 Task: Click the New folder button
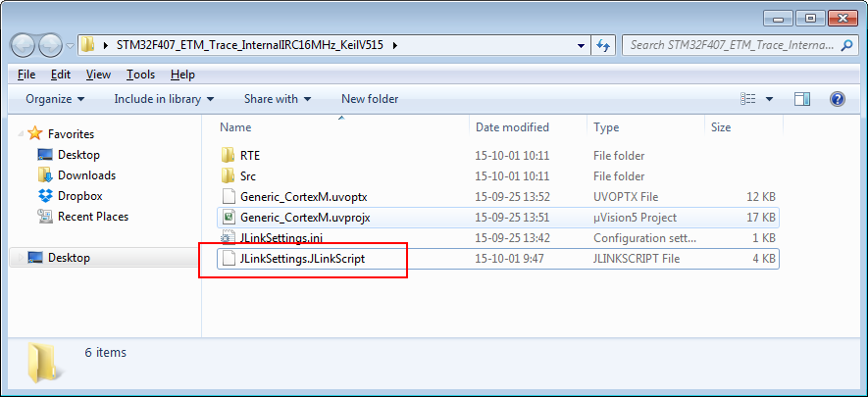click(x=370, y=99)
